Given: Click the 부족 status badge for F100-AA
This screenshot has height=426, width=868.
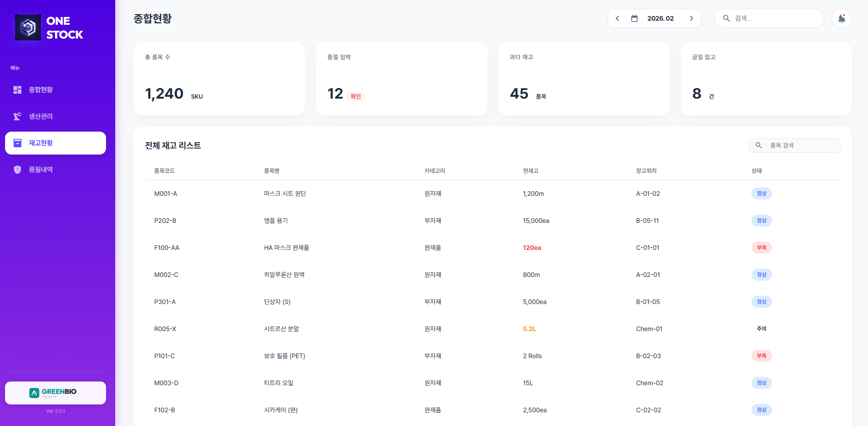Looking at the screenshot, I should [761, 248].
